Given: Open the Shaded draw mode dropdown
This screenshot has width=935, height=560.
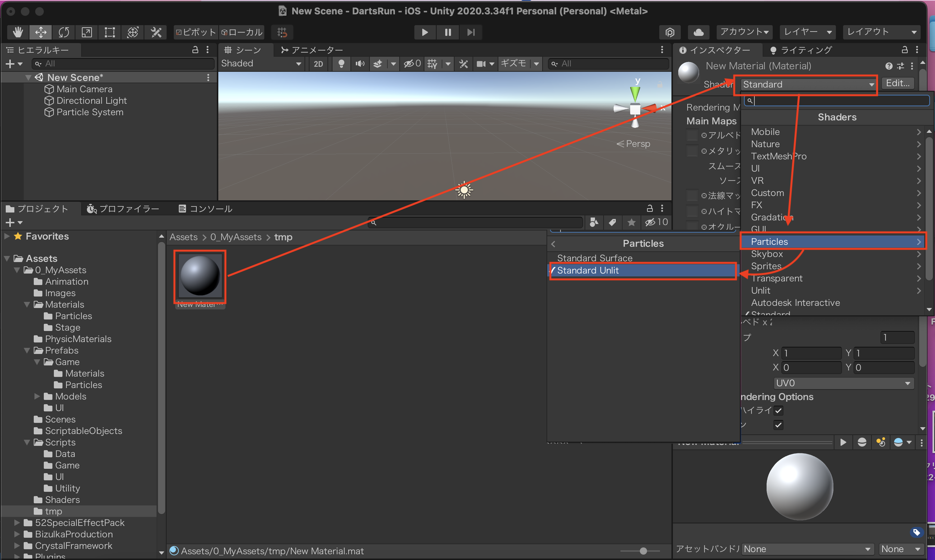Looking at the screenshot, I should (261, 64).
